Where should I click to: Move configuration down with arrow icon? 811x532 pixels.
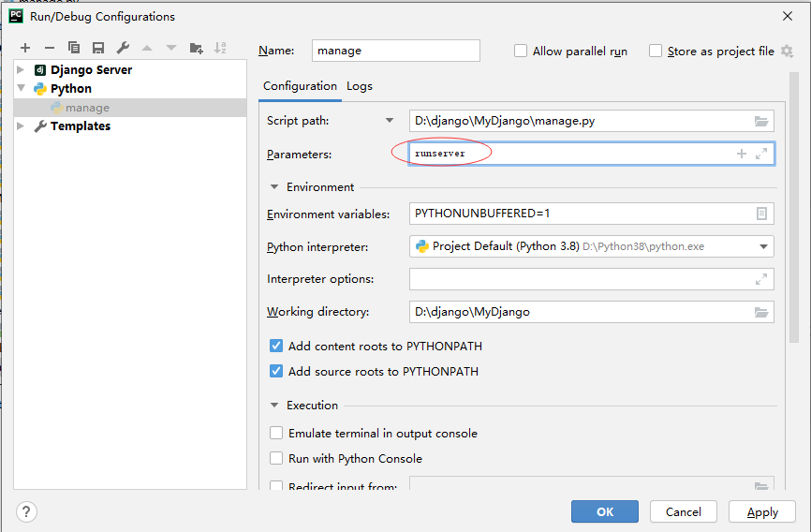pyautogui.click(x=171, y=48)
